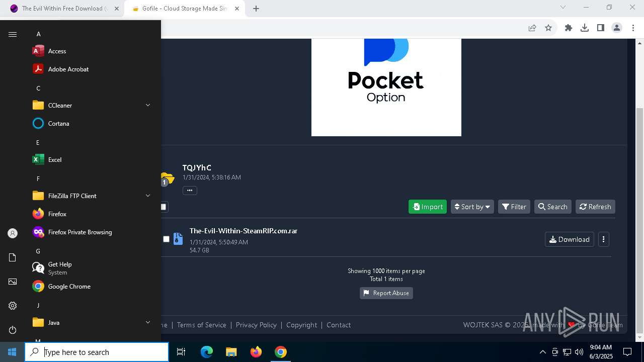Switch to Chrome on the taskbar

coord(281,352)
